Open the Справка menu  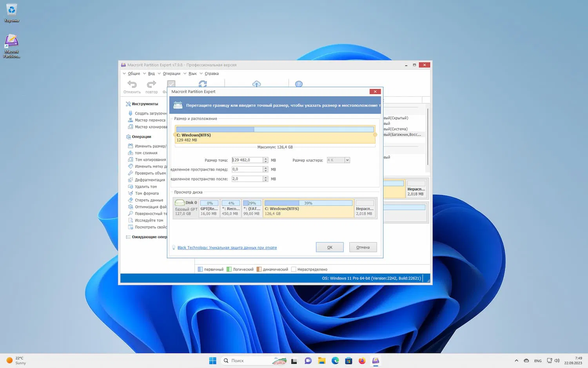211,73
